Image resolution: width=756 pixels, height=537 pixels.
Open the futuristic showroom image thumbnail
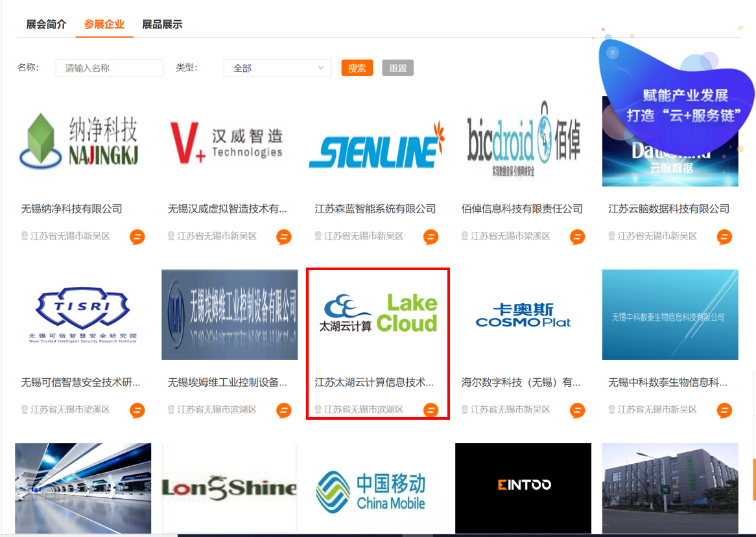pyautogui.click(x=83, y=488)
